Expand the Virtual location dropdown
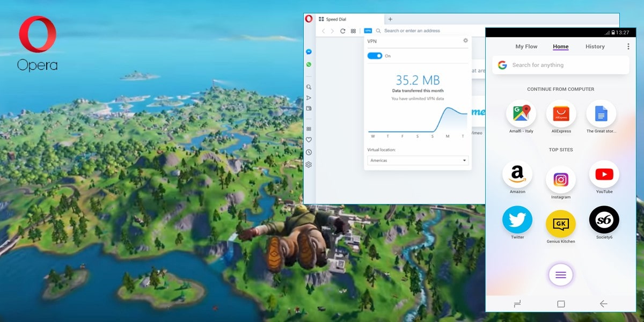 (x=418, y=160)
